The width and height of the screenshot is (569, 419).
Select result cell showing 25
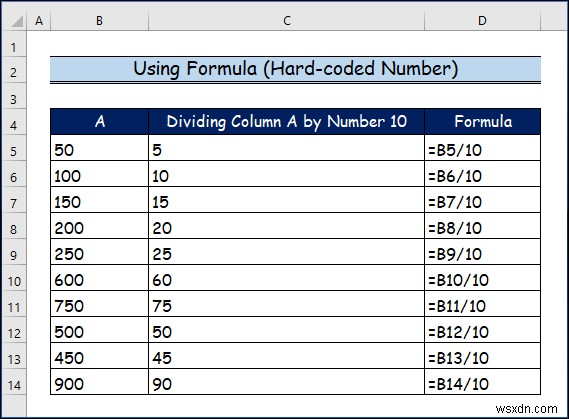286,252
